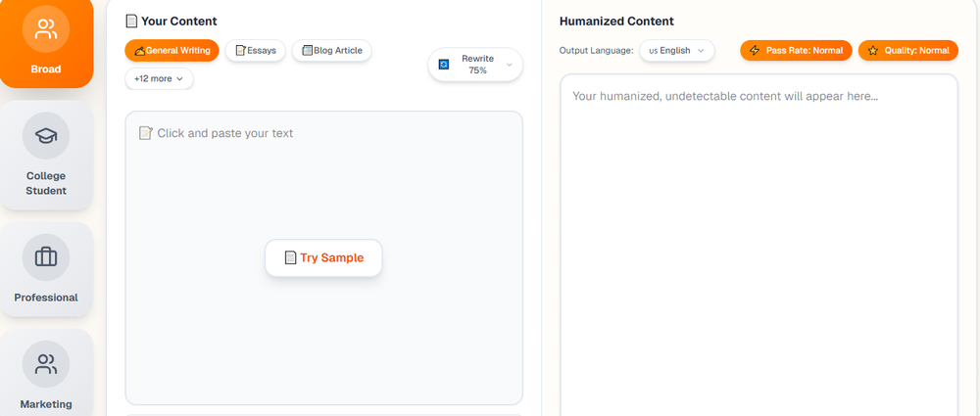Click the College Student graduation cap icon
980x416 pixels.
[46, 136]
